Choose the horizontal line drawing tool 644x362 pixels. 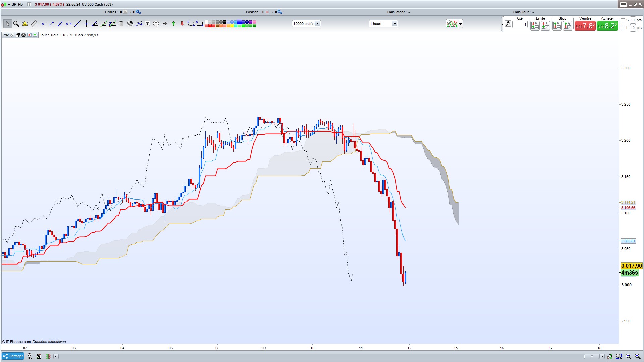(43, 24)
